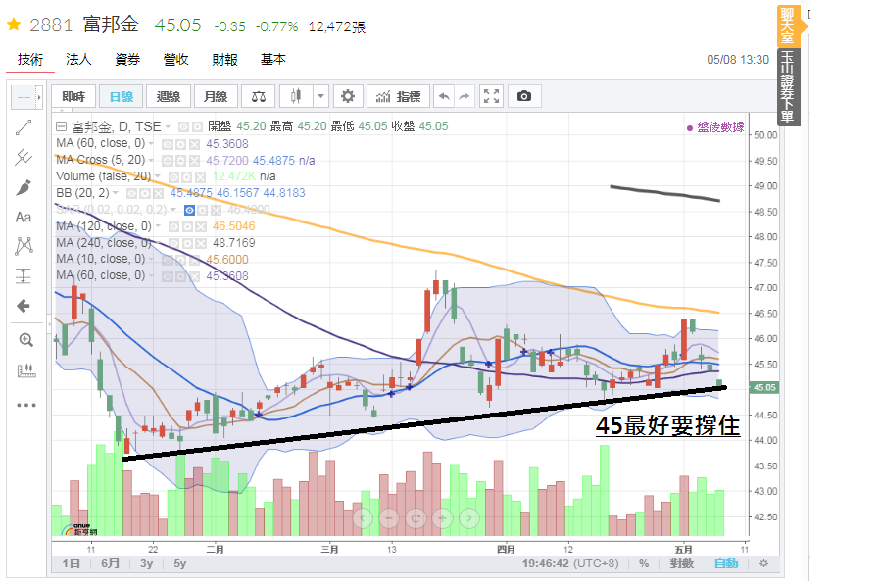
Task: Open dropdown for MA (120, close, 0)
Action: (x=158, y=226)
